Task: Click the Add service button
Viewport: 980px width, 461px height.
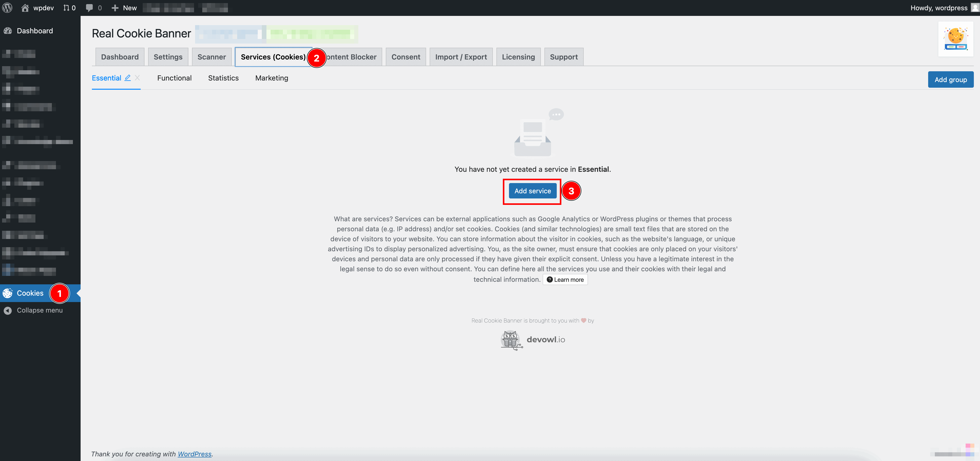Action: pos(532,191)
